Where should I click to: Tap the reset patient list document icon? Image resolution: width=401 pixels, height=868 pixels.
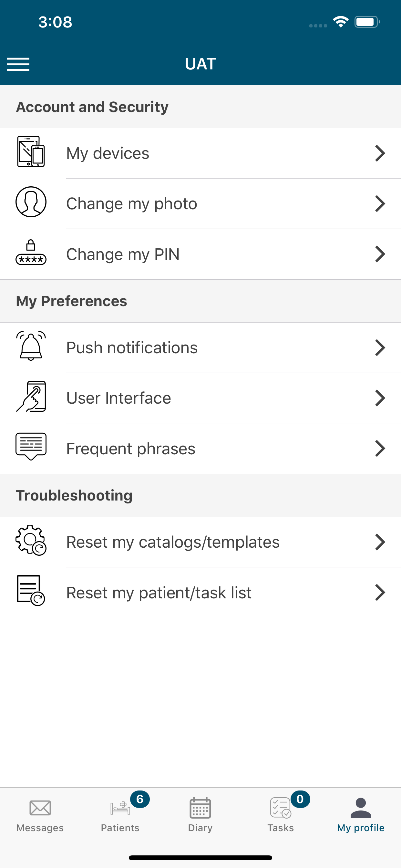(x=31, y=591)
